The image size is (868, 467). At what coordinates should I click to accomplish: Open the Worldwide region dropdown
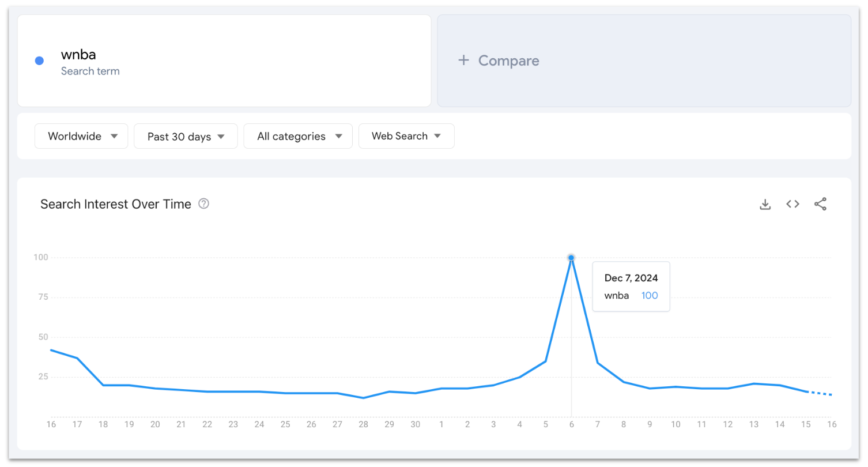click(x=81, y=136)
